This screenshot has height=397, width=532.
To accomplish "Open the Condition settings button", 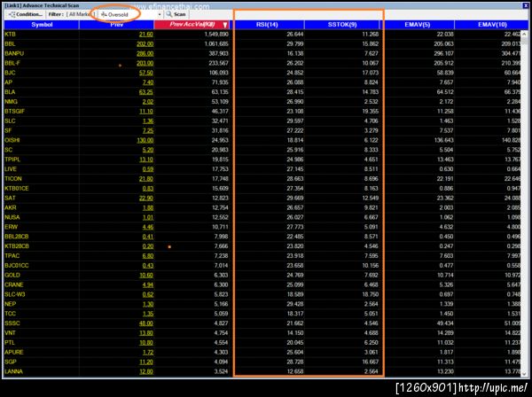I will click(x=25, y=14).
